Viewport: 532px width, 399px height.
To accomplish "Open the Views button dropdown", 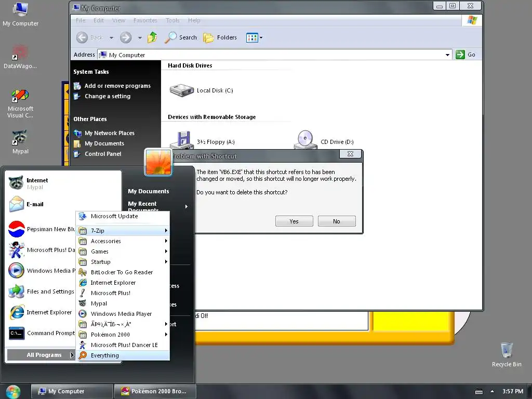I will (x=255, y=37).
